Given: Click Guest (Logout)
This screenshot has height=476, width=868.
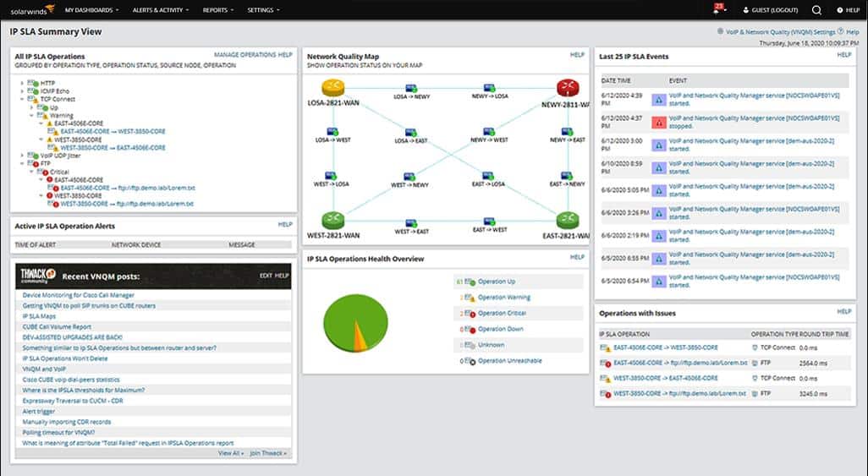Looking at the screenshot, I should pos(771,10).
